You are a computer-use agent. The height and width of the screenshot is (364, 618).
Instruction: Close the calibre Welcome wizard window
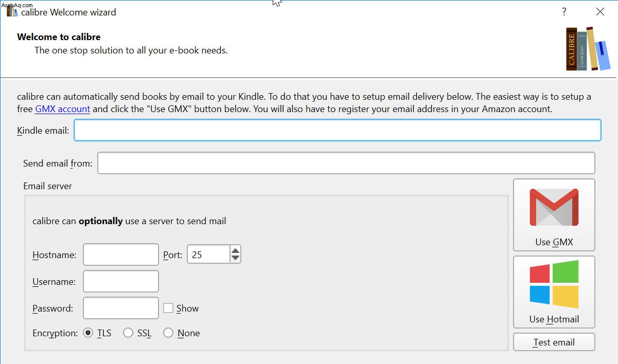(600, 12)
